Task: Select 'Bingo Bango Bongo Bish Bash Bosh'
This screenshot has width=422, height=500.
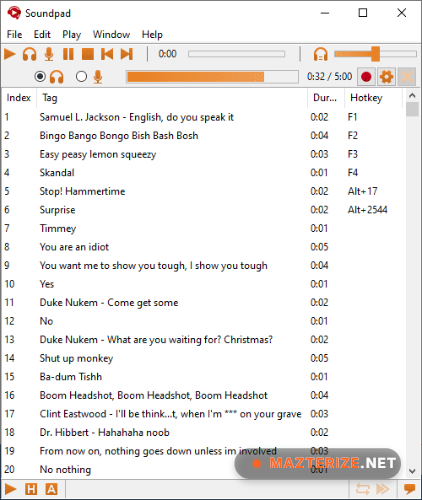Action: click(x=204, y=136)
